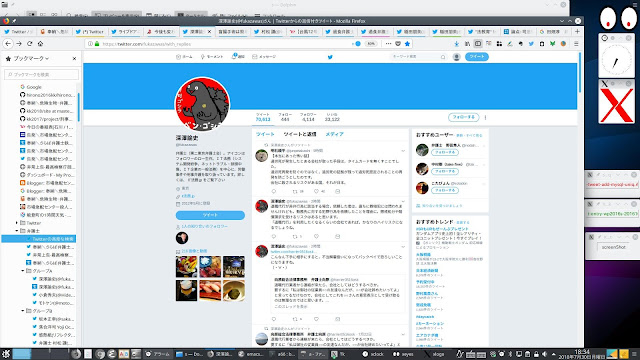This screenshot has width=640, height=360.
Task: Open the page actions three-dots menu
Action: point(388,44)
